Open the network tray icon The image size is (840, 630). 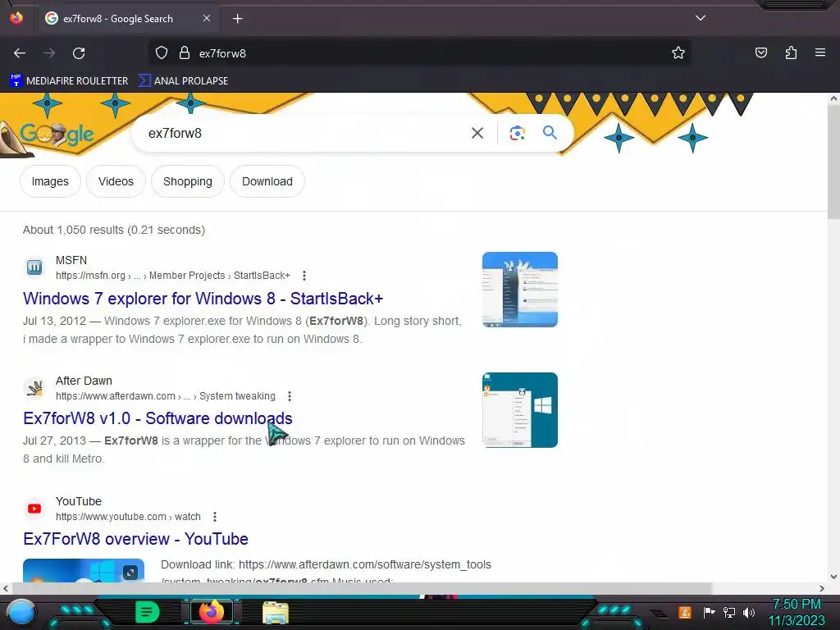728,612
